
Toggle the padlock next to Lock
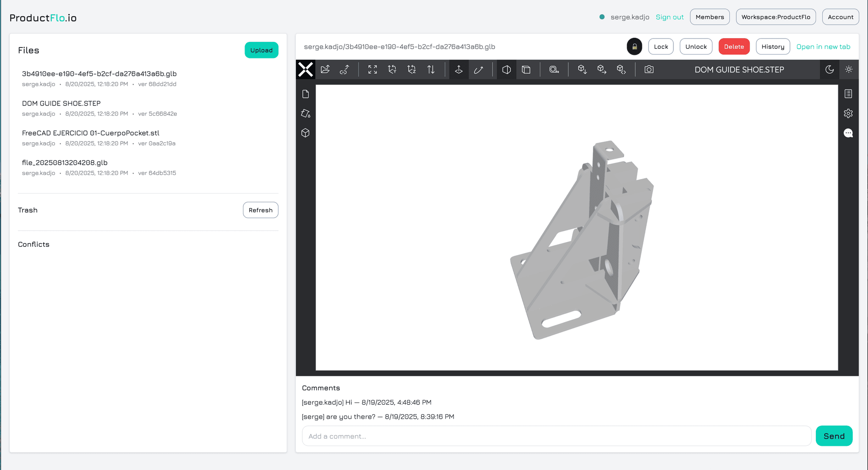pos(634,47)
